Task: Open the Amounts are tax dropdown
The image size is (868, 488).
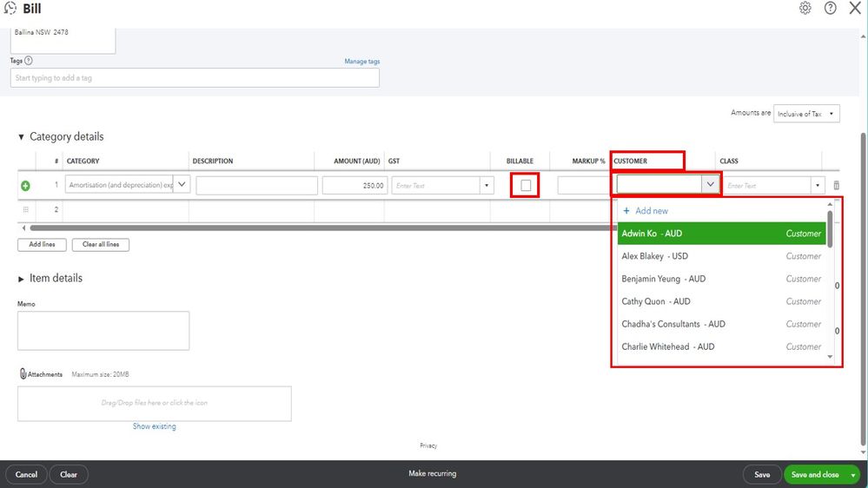Action: pyautogui.click(x=806, y=114)
